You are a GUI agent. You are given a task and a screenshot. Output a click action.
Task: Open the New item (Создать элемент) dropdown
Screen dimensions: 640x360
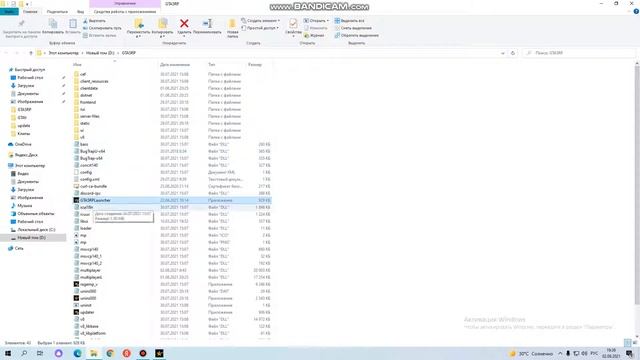260,21
